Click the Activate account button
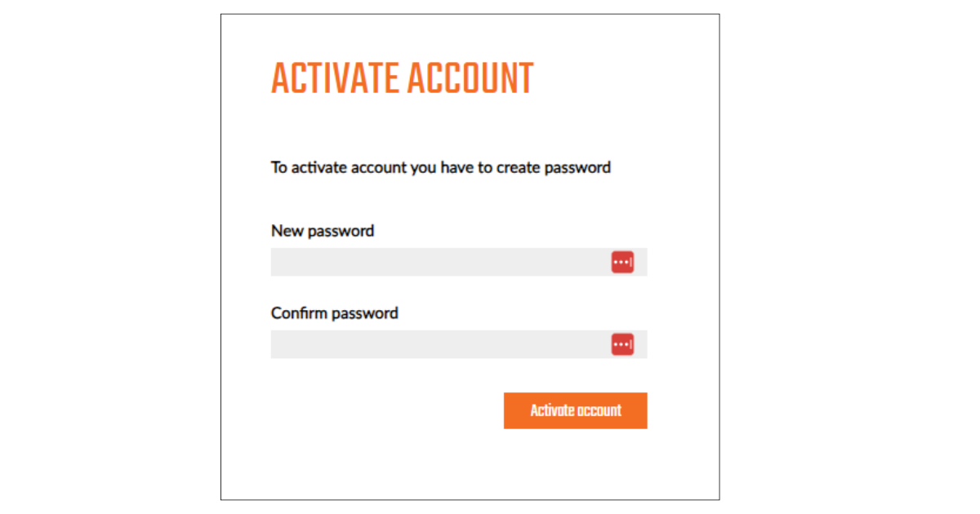Image resolution: width=980 pixels, height=514 pixels. pos(575,410)
